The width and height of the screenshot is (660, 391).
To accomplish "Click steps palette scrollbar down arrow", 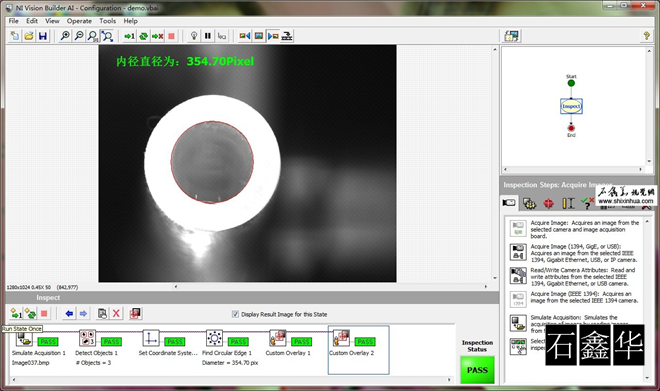I will 647,378.
